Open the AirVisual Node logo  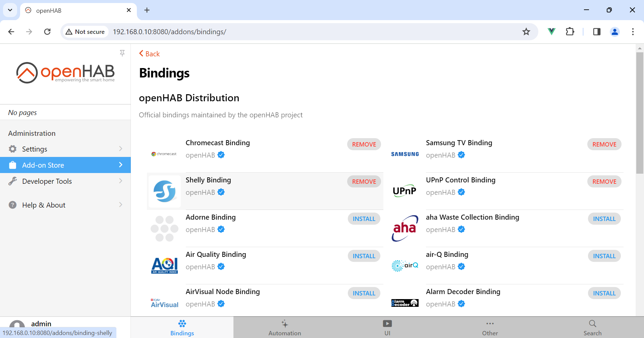164,303
